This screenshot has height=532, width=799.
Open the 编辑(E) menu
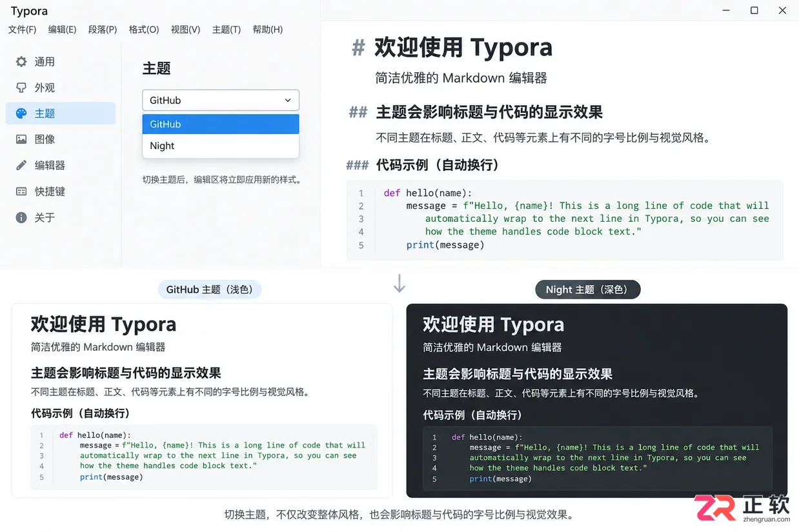click(x=62, y=30)
